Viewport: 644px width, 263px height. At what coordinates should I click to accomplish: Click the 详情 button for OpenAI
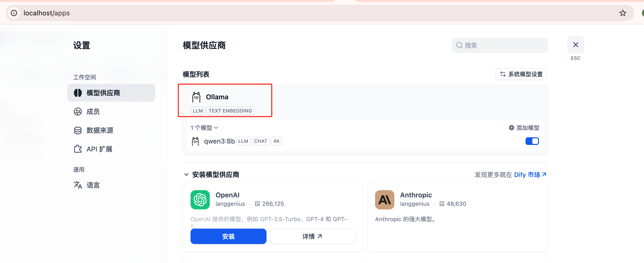(x=312, y=236)
